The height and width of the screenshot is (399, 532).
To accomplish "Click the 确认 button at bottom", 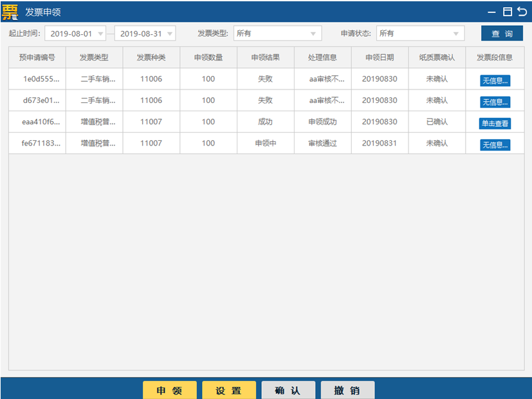I will coord(288,391).
